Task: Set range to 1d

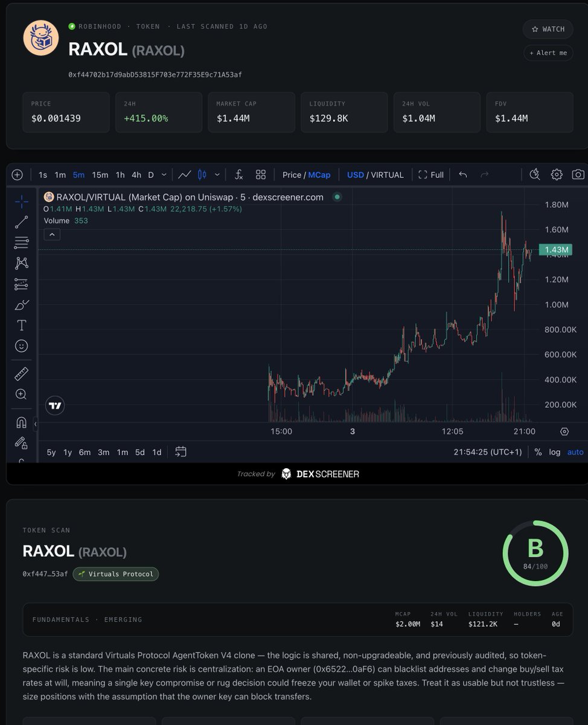Action: pyautogui.click(x=157, y=452)
